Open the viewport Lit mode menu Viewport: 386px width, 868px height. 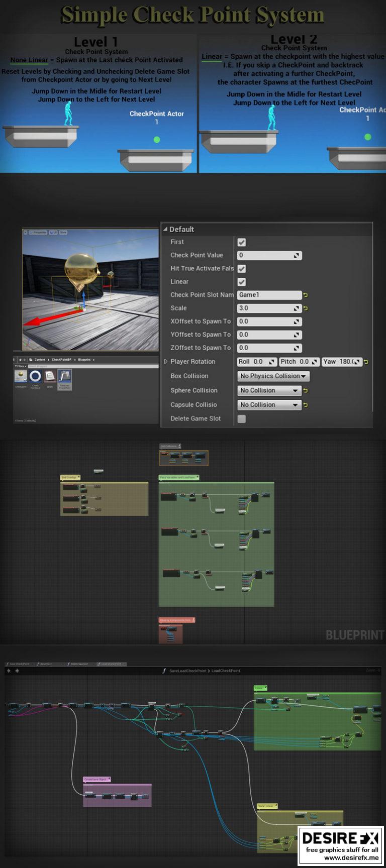point(53,233)
